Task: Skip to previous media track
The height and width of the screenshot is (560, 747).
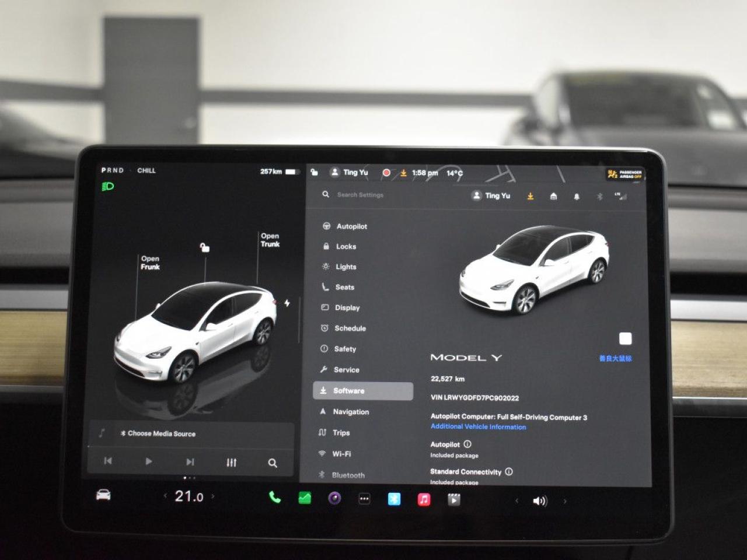Action: pos(108,461)
